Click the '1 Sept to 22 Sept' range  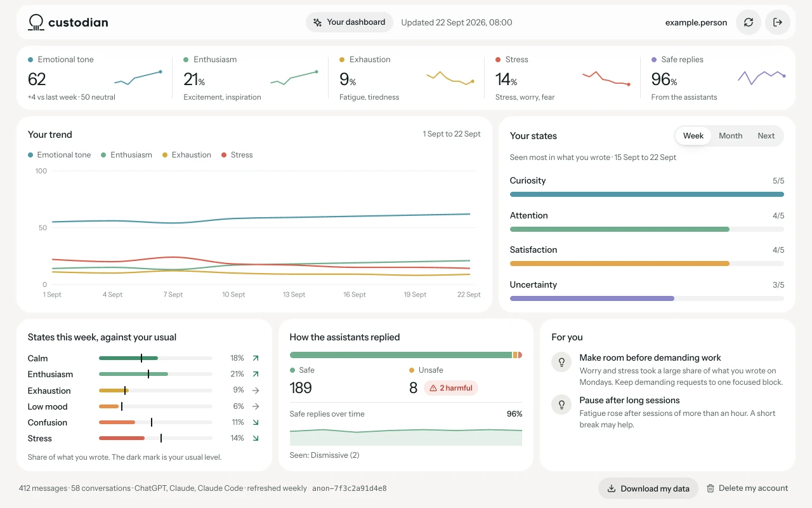point(452,134)
